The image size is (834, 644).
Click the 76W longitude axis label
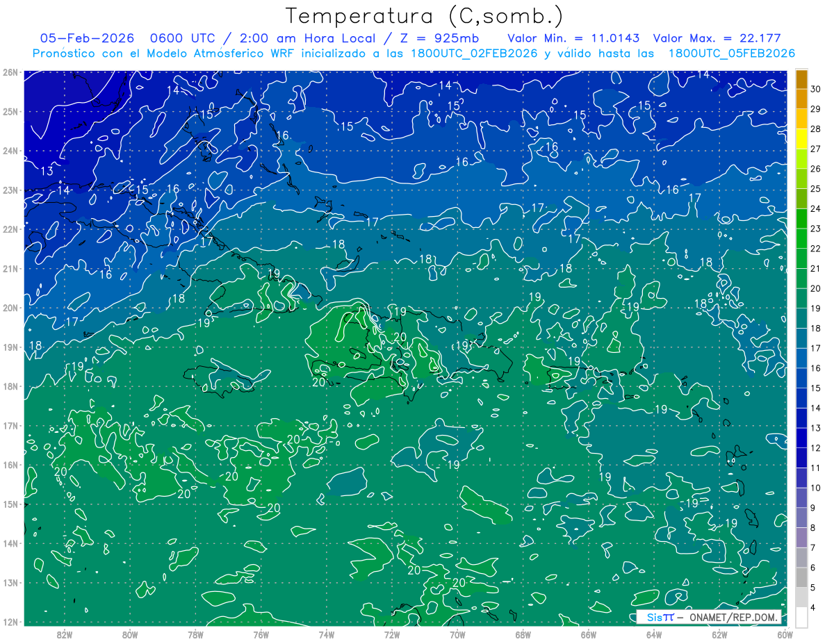[x=261, y=634]
